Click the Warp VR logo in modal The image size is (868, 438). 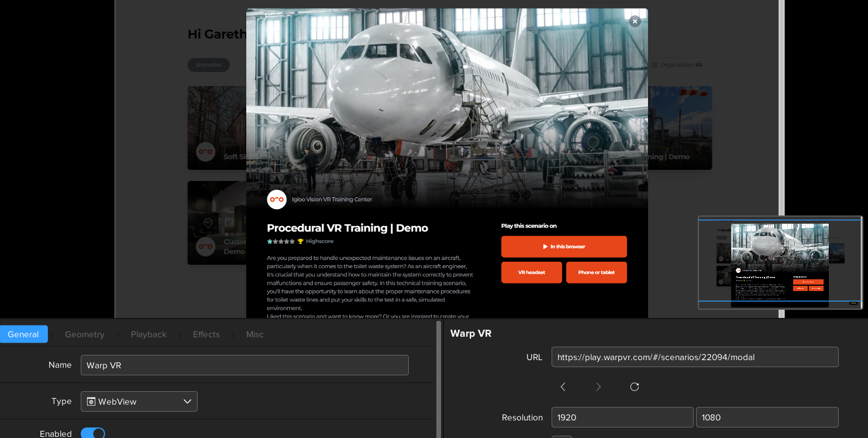(x=277, y=199)
